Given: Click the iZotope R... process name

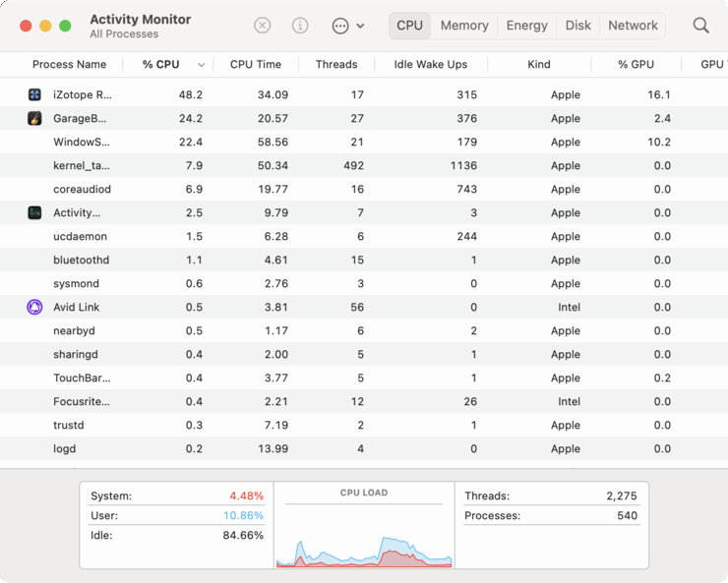Looking at the screenshot, I should pos(83,95).
